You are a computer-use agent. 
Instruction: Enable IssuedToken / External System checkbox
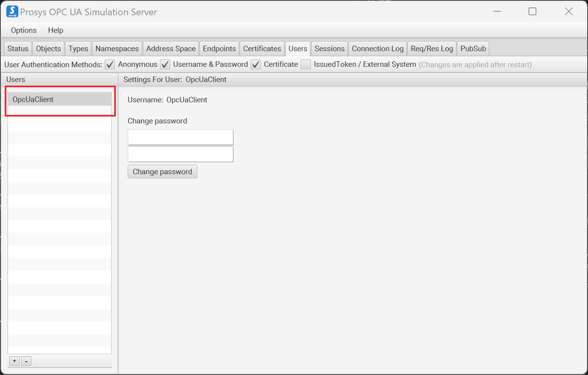306,64
